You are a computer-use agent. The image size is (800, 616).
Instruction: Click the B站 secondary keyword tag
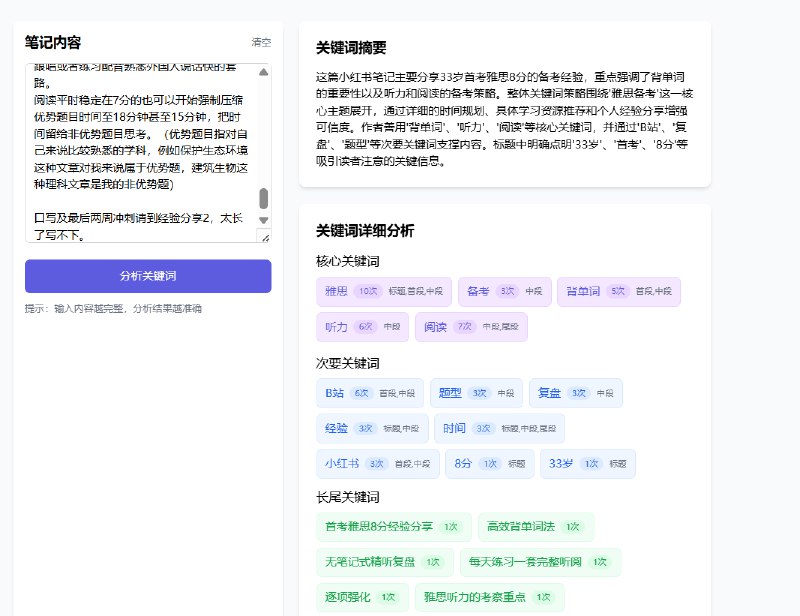[x=370, y=393]
